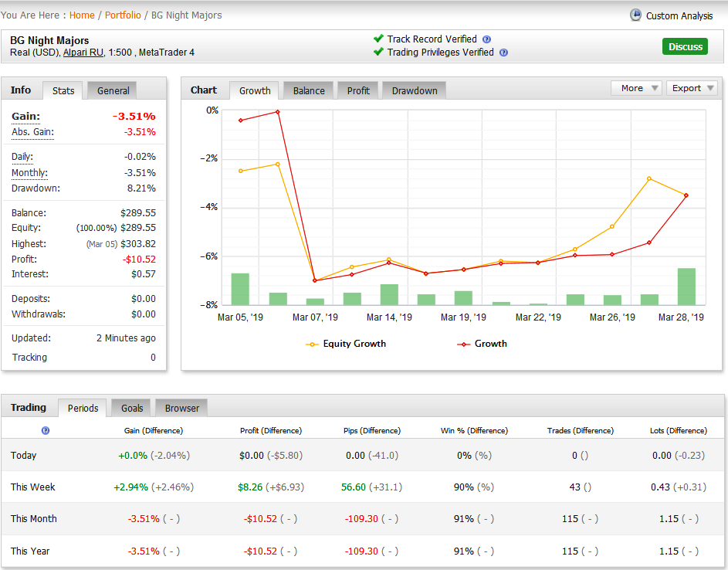728x570 pixels.
Task: Open the Periods tab in Trading
Action: click(83, 408)
